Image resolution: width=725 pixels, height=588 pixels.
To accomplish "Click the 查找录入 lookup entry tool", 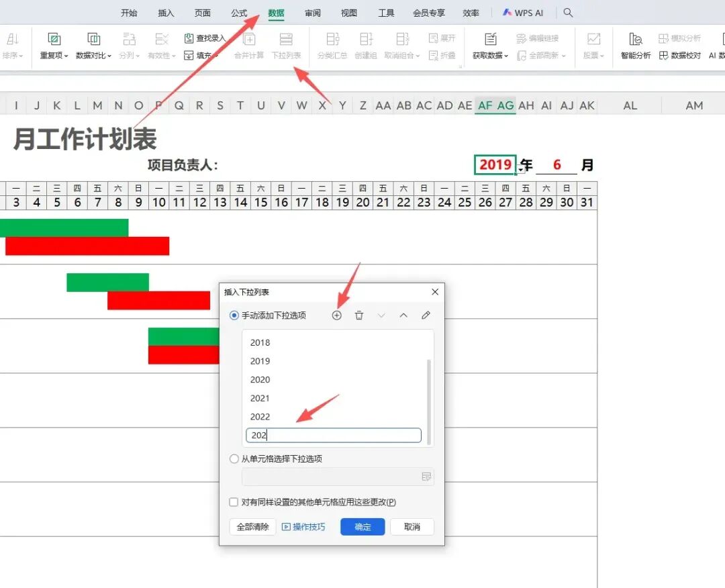I will click(x=205, y=38).
